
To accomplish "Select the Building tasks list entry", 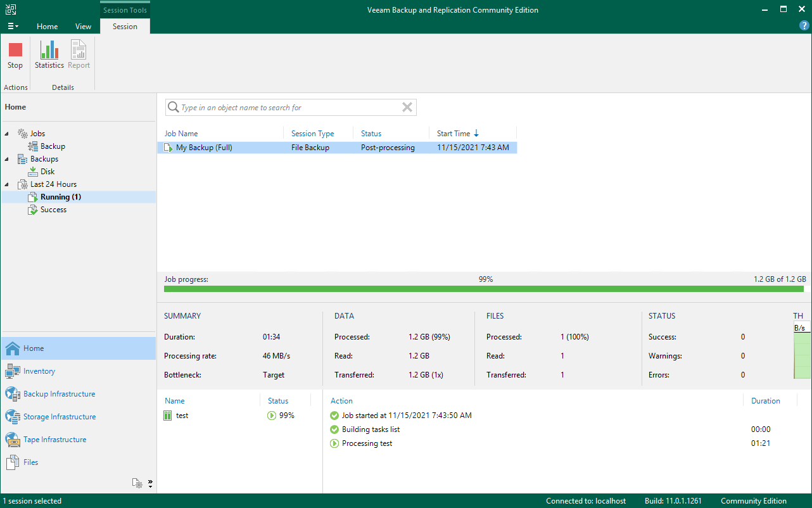I will pos(371,429).
